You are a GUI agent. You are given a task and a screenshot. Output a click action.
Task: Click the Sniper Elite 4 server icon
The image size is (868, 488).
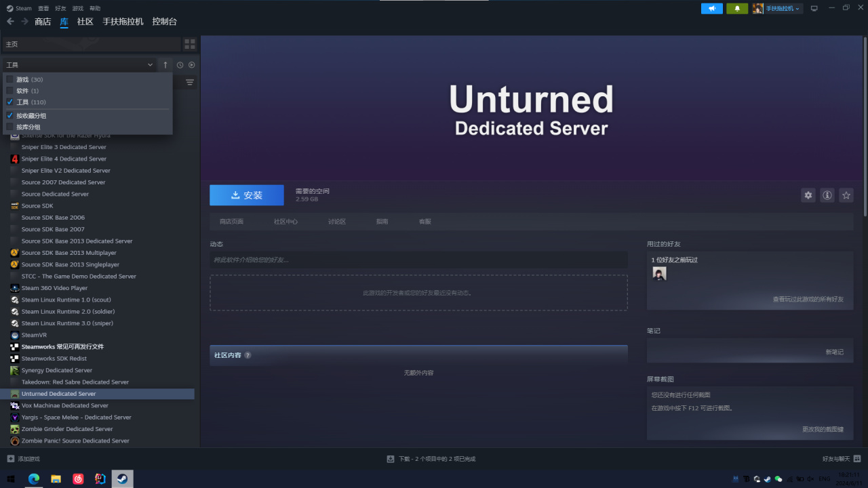click(15, 159)
